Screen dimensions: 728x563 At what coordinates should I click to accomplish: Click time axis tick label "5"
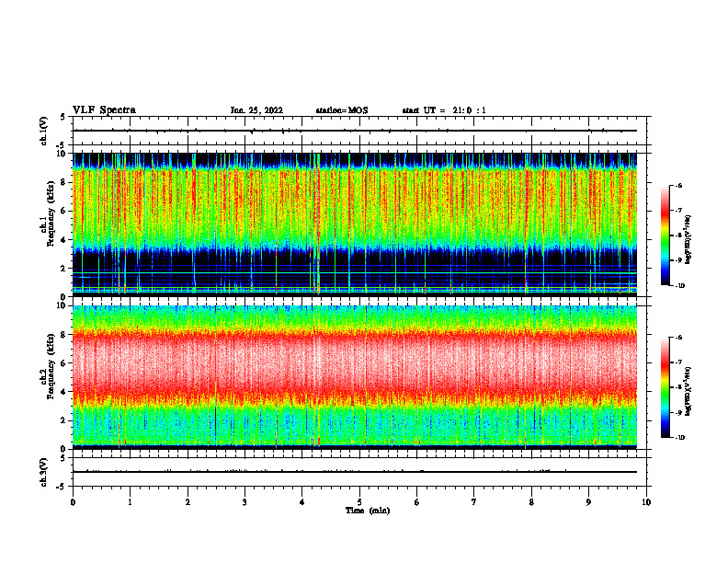tap(359, 502)
